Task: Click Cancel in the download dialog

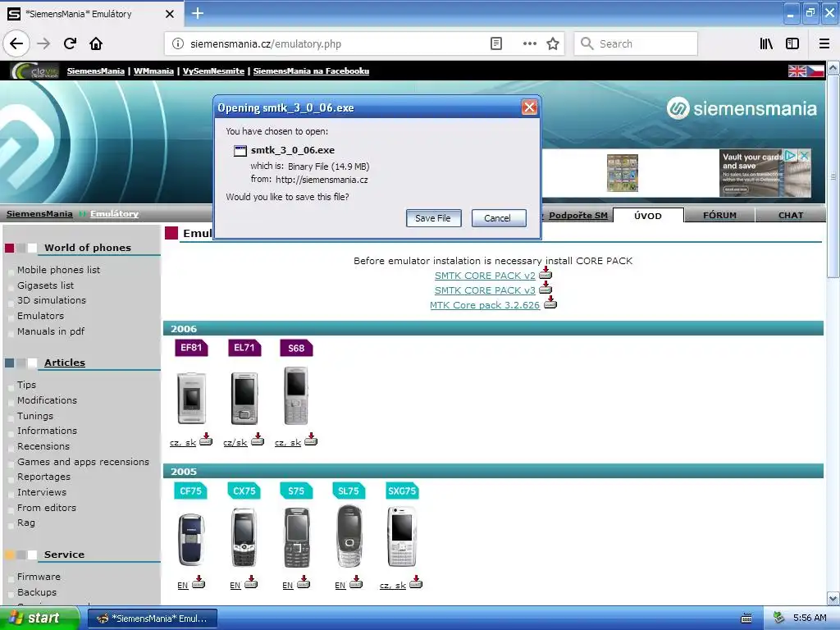Action: (x=498, y=218)
